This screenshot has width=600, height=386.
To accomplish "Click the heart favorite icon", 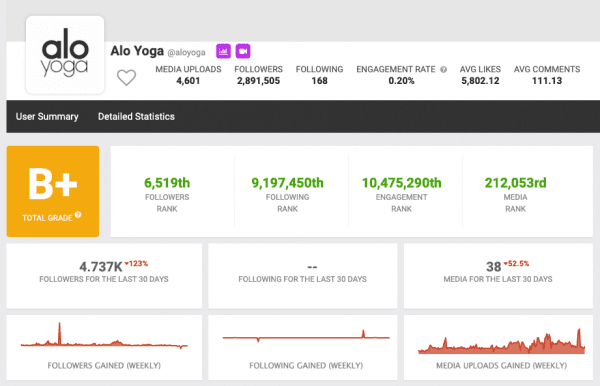I will point(126,78).
